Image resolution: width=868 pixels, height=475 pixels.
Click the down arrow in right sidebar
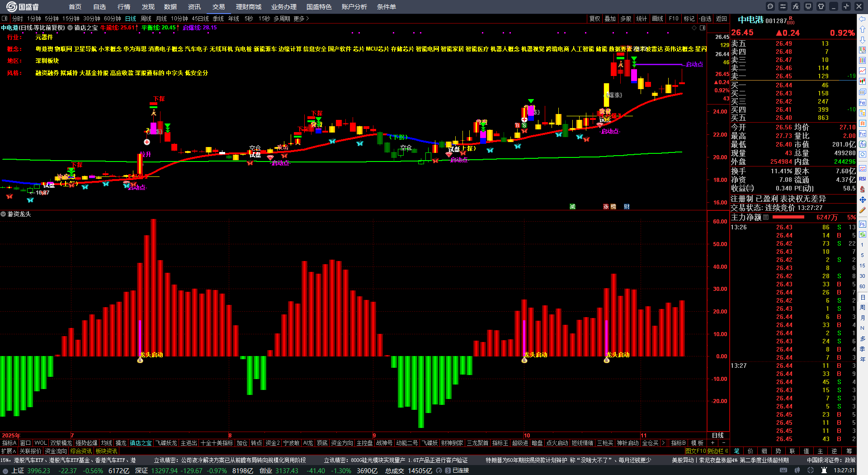point(863,39)
